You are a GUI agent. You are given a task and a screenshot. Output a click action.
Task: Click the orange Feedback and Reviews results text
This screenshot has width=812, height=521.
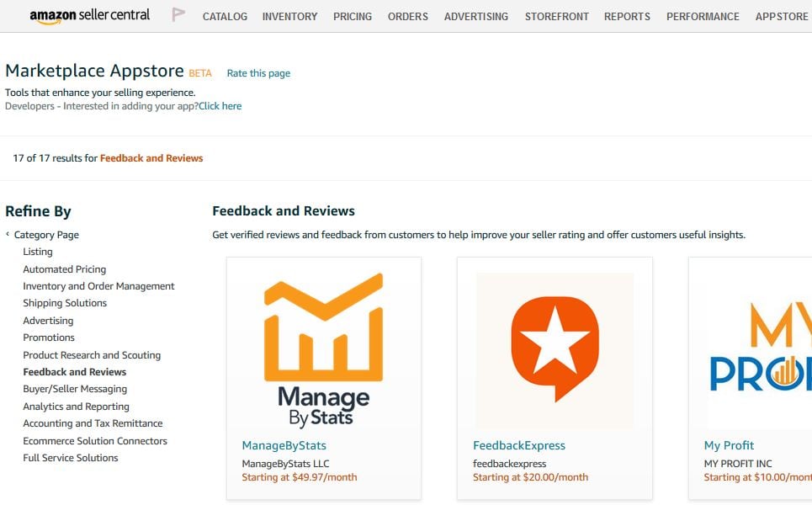pyautogui.click(x=151, y=158)
